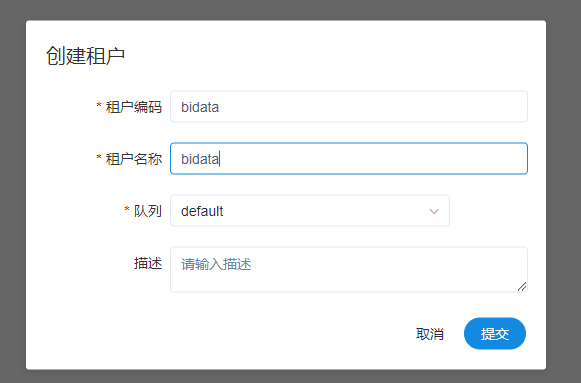Focus the 租户名称 input field
This screenshot has width=581, height=383.
click(349, 159)
